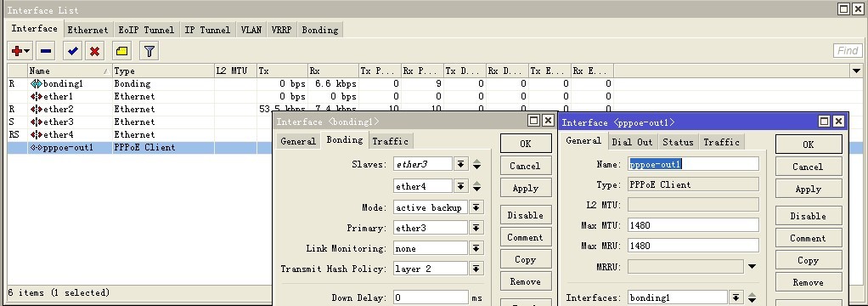Click OK in pppoe-out1 window
This screenshot has width=868, height=306.
tap(809, 144)
